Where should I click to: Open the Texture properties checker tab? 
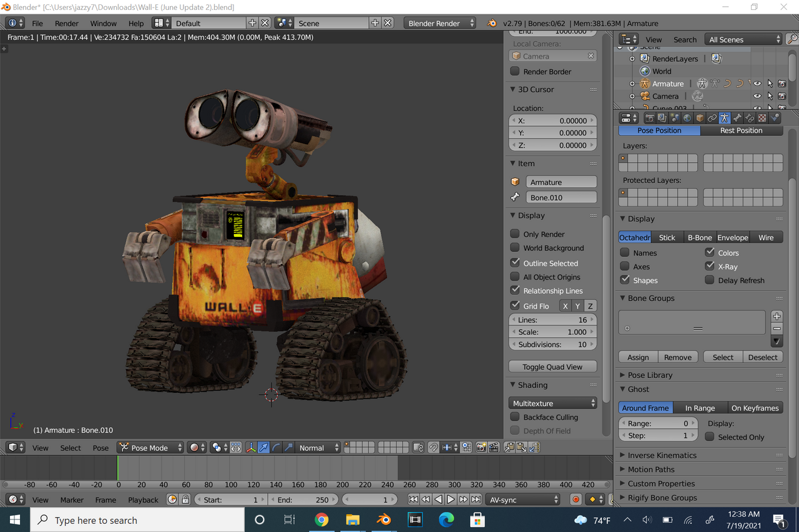pyautogui.click(x=762, y=117)
